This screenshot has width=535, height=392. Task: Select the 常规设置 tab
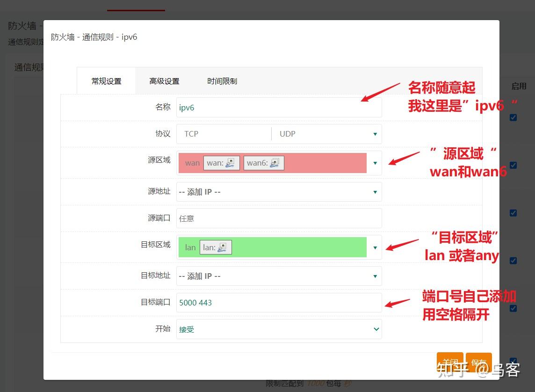click(x=106, y=80)
